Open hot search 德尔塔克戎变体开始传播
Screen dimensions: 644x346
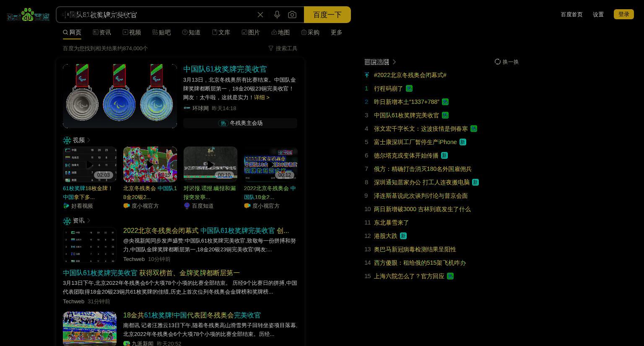pos(406,155)
